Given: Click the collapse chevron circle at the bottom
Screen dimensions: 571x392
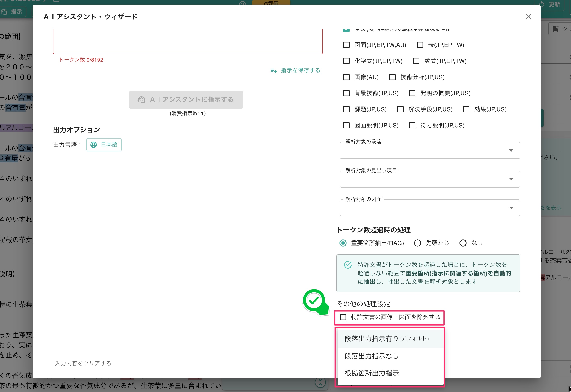Looking at the screenshot, I should pos(320,382).
